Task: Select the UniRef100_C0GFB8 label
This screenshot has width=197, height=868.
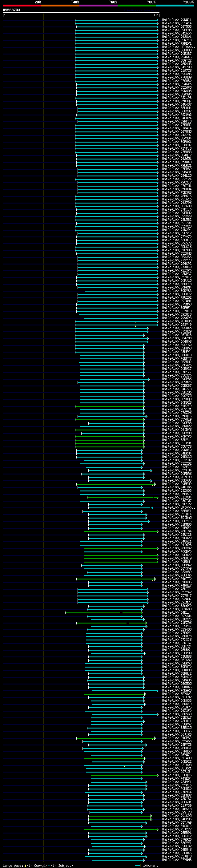Action: point(176,423)
